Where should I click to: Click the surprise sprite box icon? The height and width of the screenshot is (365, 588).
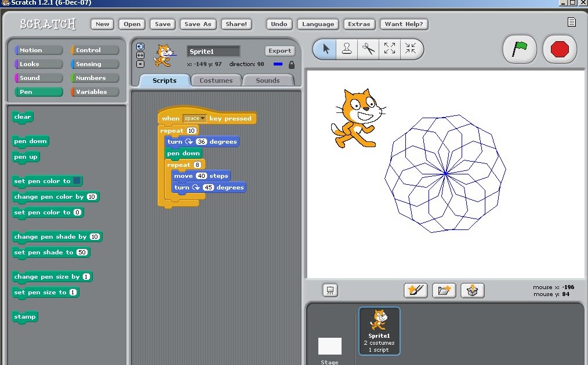coord(472,290)
